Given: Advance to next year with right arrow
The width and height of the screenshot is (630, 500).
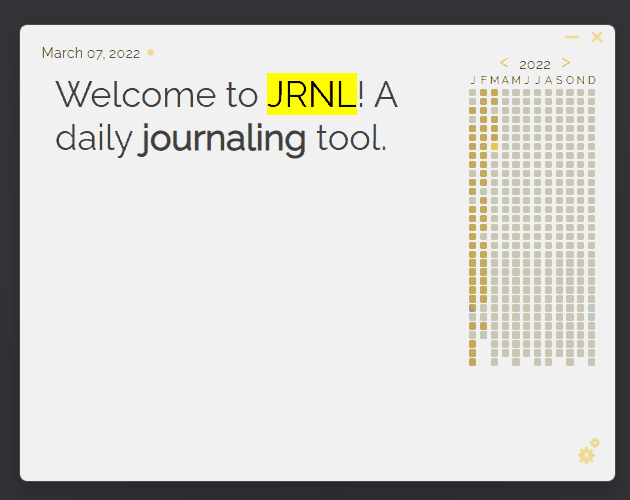Looking at the screenshot, I should coord(566,63).
